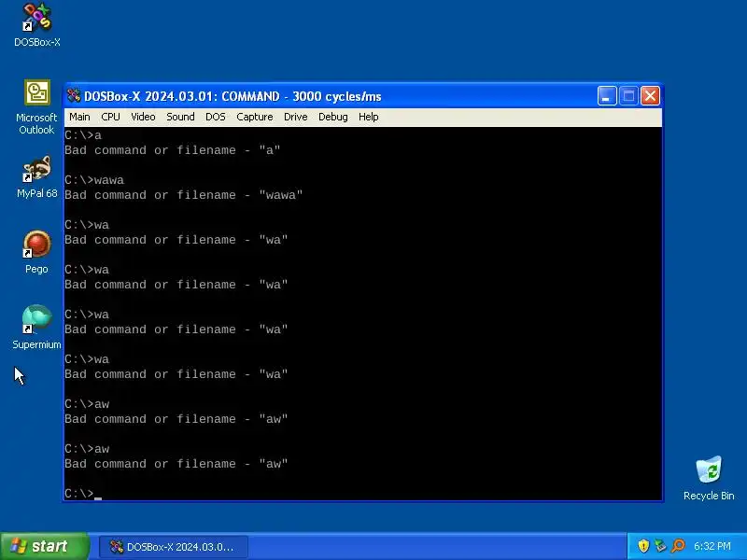Open the CPU menu
Image resolution: width=747 pixels, height=560 pixels.
[110, 117]
